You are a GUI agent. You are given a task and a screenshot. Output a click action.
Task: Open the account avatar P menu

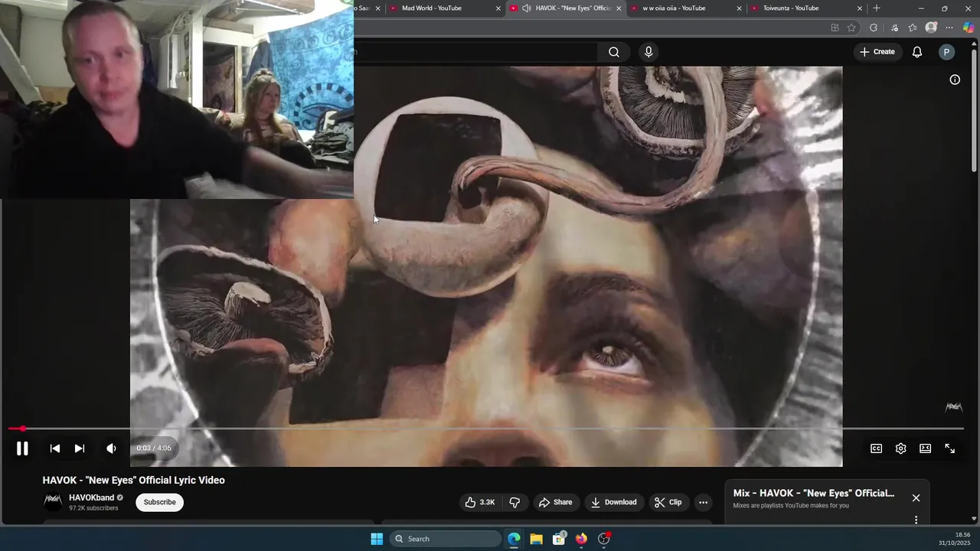[946, 52]
